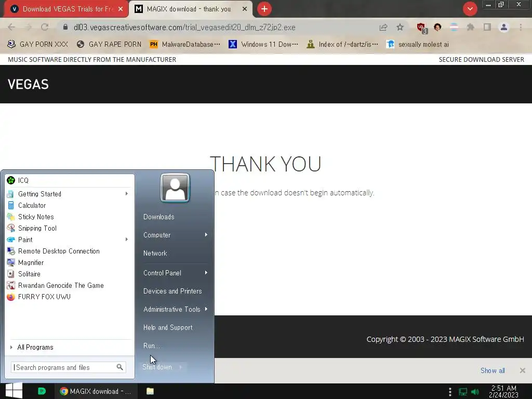The image size is (532, 399).
Task: Expand the Control Panel submenu arrow
Action: [x=206, y=273]
